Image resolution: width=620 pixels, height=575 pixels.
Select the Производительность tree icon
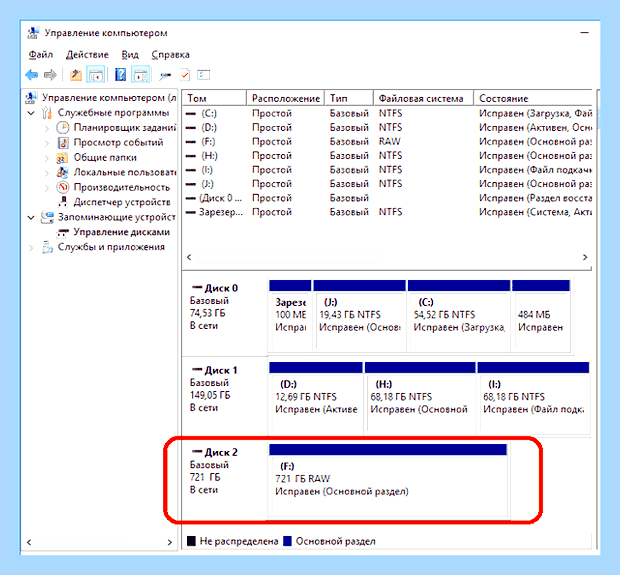[x=62, y=187]
